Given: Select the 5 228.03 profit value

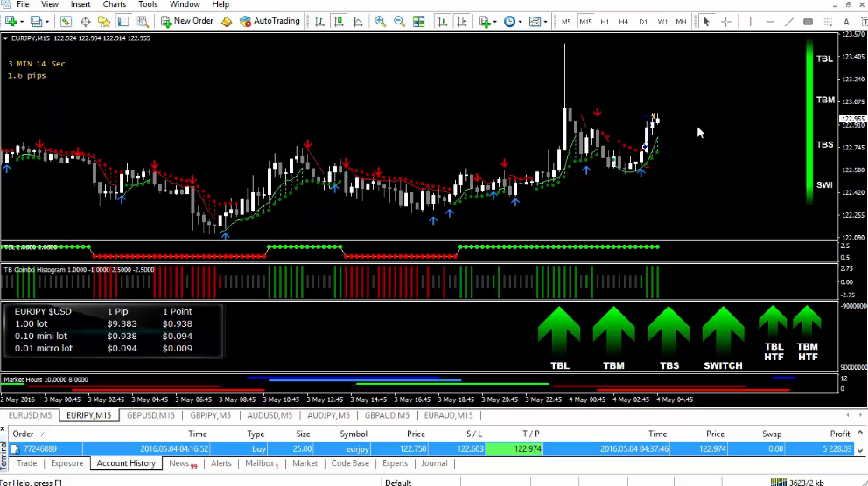Looking at the screenshot, I should [x=837, y=449].
